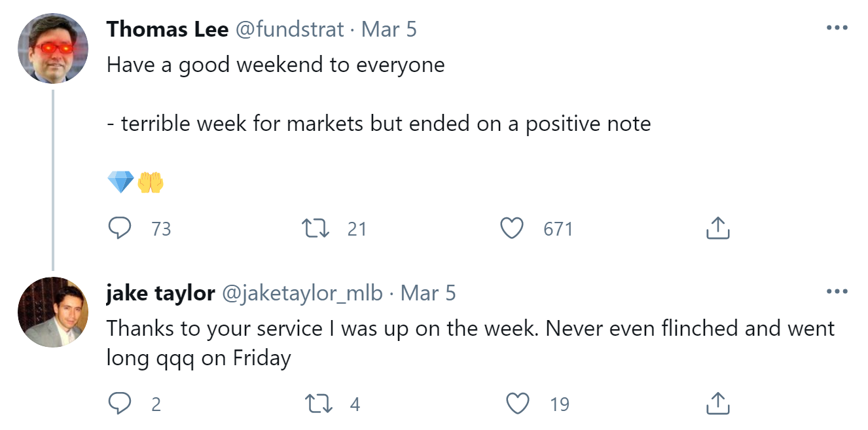Open Thomas Lee's profile picture
The image size is (868, 430).
[52, 48]
